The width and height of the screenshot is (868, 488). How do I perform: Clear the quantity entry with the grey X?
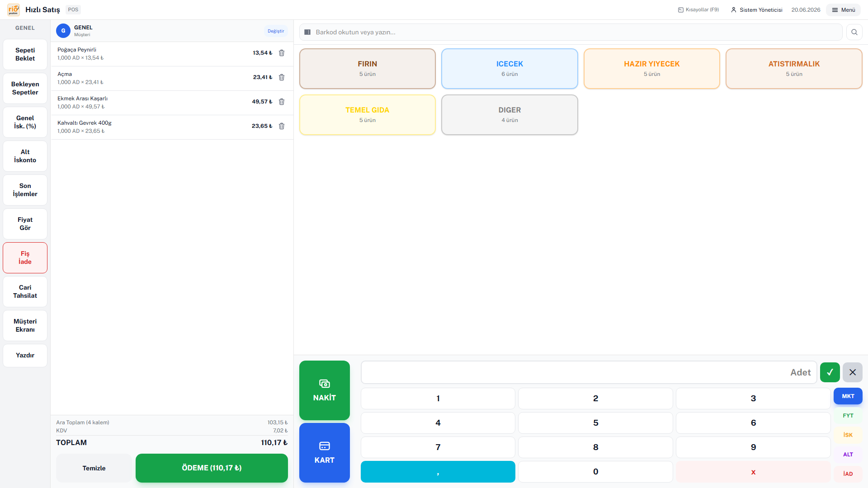pyautogui.click(x=853, y=372)
